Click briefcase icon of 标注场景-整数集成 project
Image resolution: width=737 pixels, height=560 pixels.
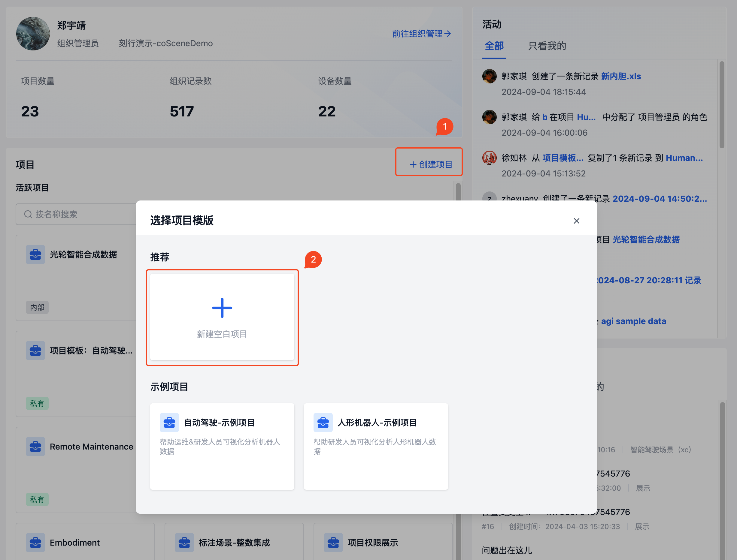tap(184, 543)
